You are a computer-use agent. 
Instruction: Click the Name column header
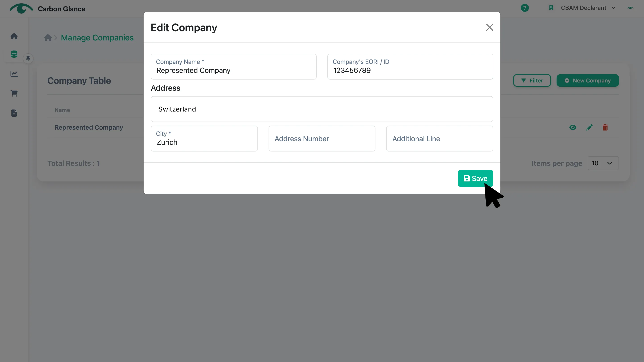tap(62, 110)
